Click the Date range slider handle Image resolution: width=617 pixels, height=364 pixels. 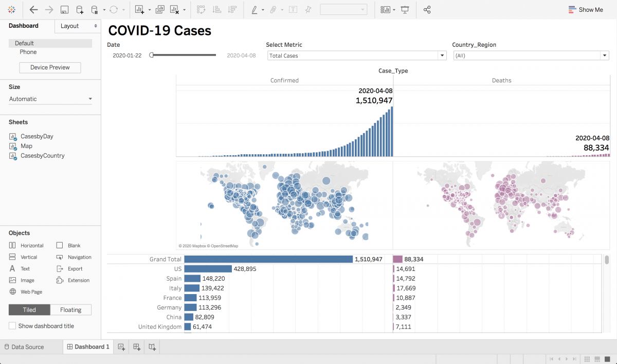[x=151, y=55]
